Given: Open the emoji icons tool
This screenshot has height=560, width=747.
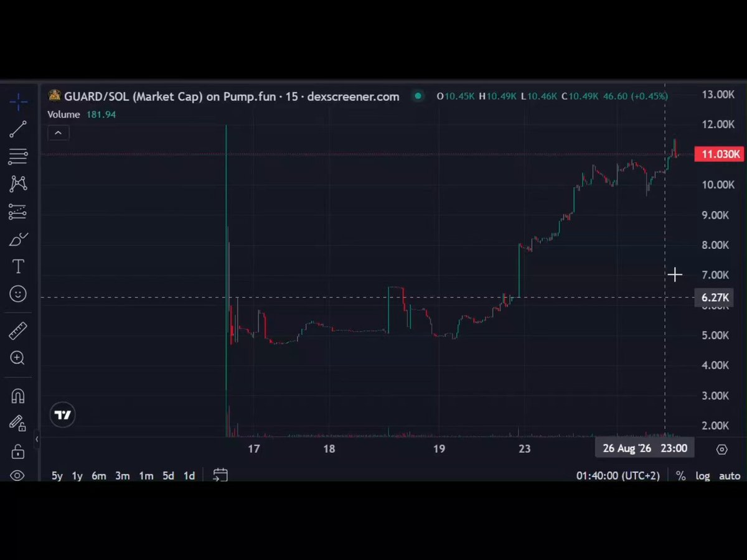Looking at the screenshot, I should [x=18, y=294].
